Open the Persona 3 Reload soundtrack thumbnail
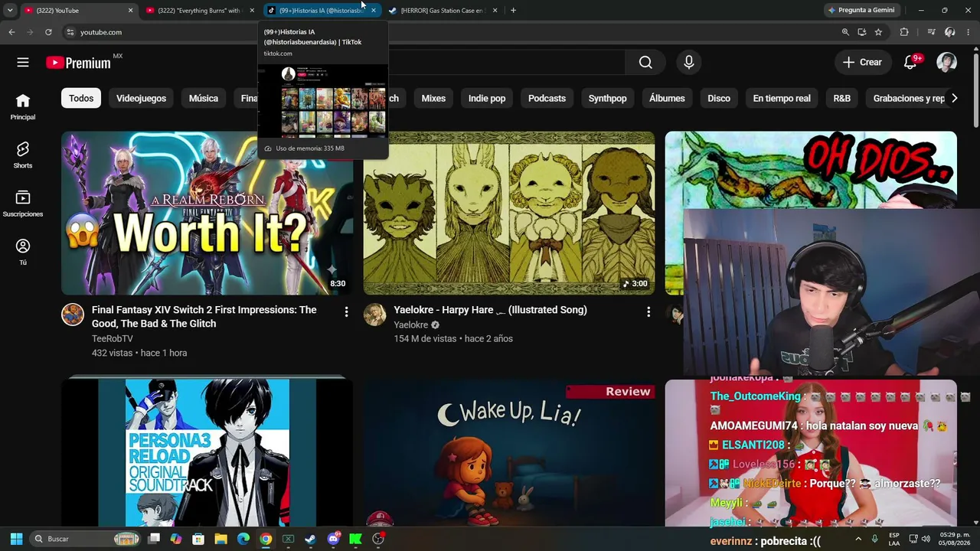The width and height of the screenshot is (980, 551). [207, 452]
